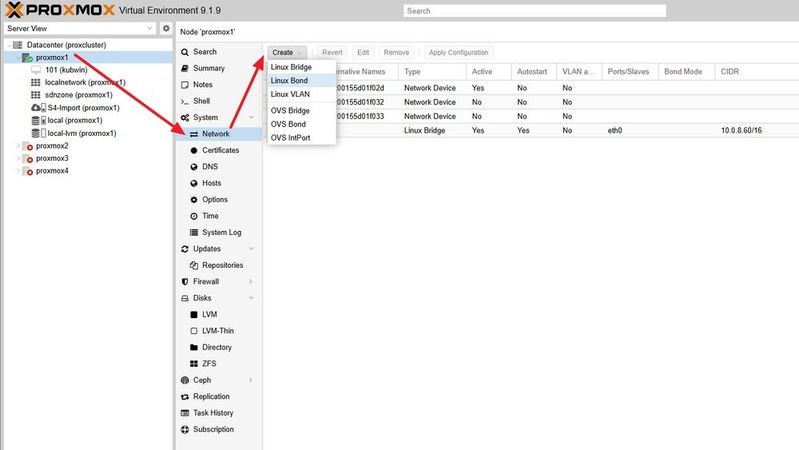This screenshot has height=450, width=799.
Task: Click the Proxmox logo icon
Action: [x=14, y=10]
